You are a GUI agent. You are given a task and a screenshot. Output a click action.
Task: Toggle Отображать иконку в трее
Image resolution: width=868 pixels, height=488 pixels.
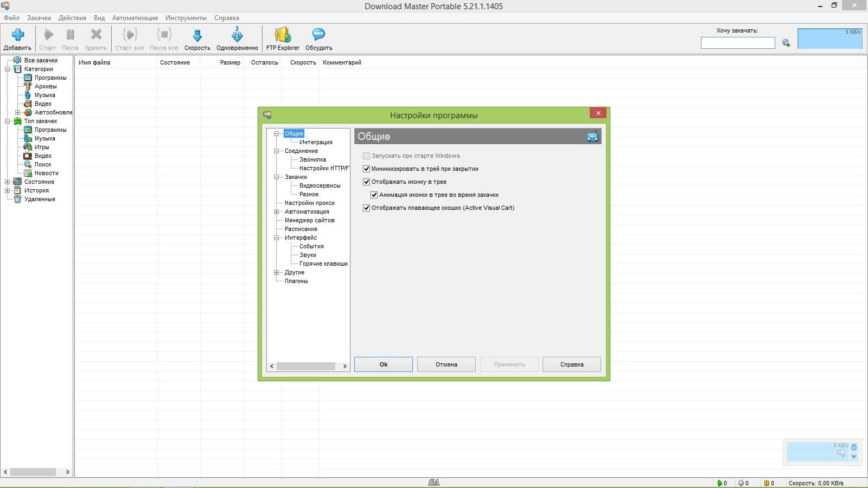pos(366,182)
